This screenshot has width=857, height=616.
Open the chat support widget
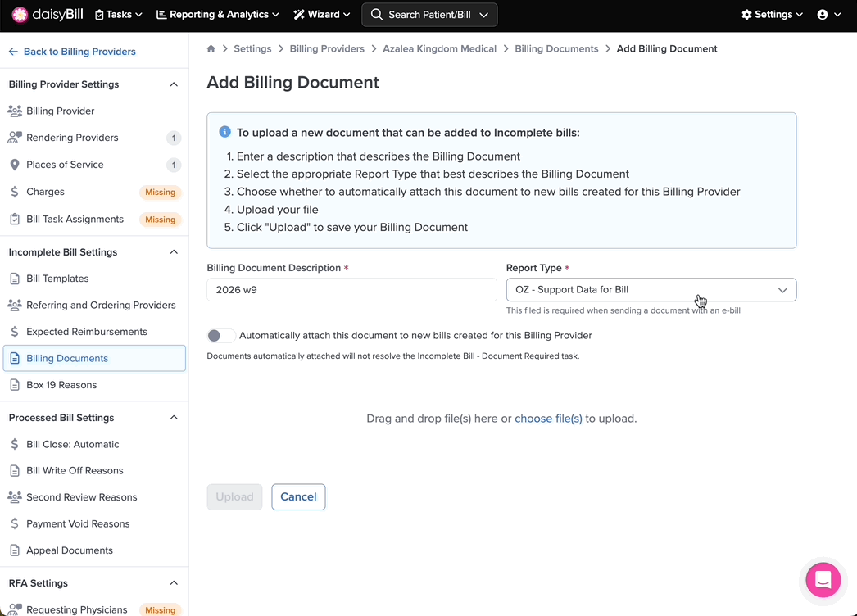[x=823, y=580]
